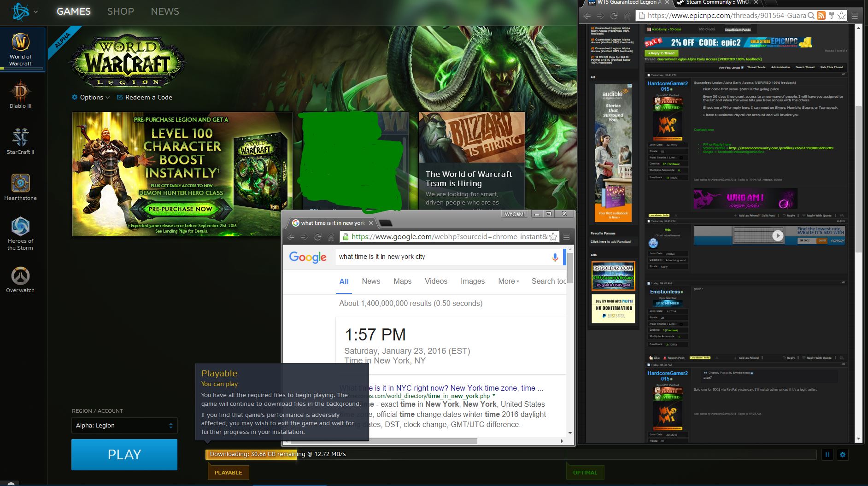Select the All search results tab
Screen dimensions: 868x486
coord(344,281)
